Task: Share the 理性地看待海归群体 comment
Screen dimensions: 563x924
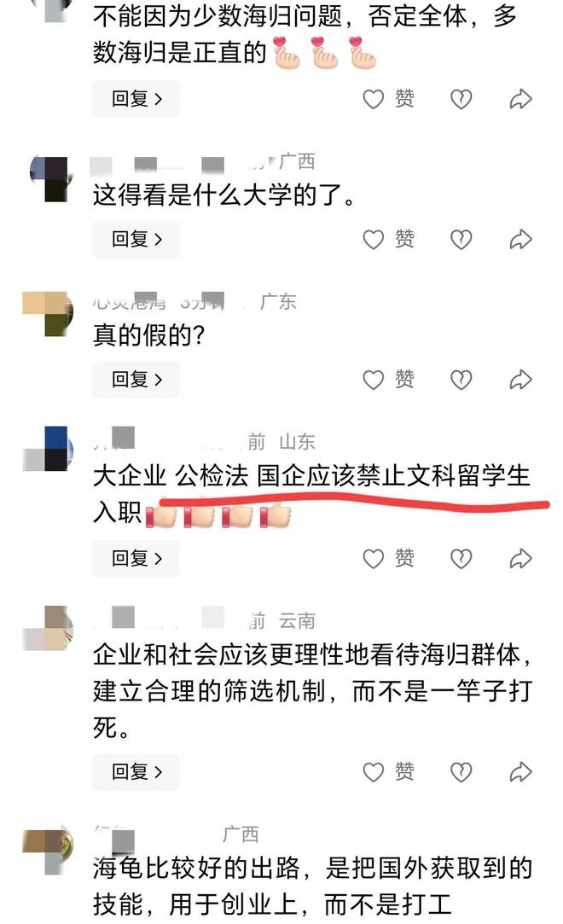Action: (520, 772)
